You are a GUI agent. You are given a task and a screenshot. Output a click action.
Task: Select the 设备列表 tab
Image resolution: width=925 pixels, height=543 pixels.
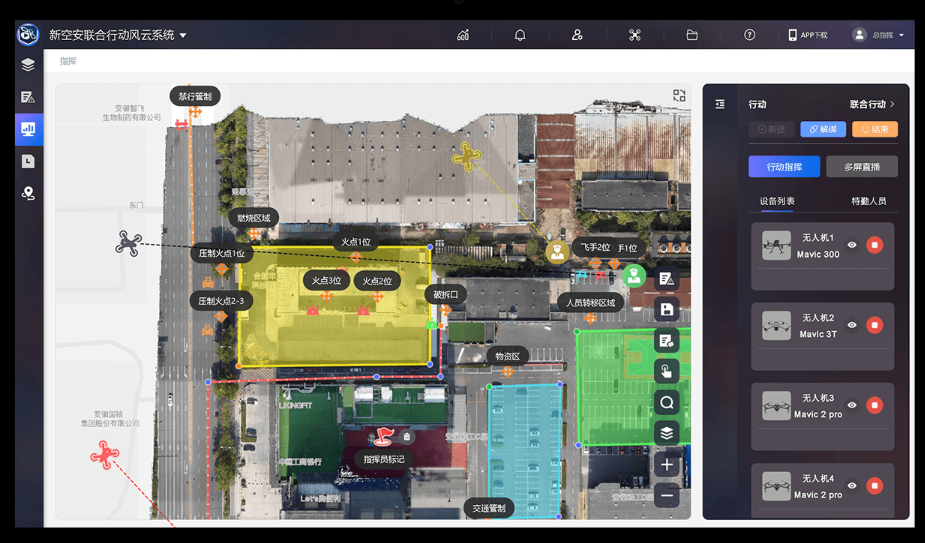pos(777,201)
